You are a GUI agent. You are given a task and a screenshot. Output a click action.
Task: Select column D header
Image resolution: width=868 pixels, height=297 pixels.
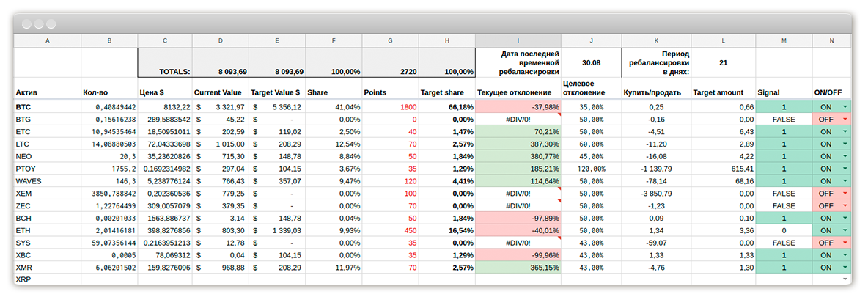(x=221, y=41)
